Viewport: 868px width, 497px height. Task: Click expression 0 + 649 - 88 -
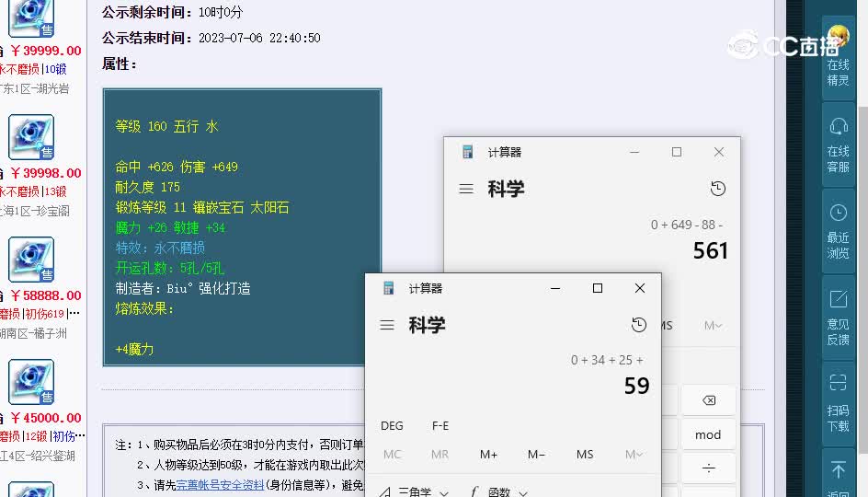(x=687, y=225)
